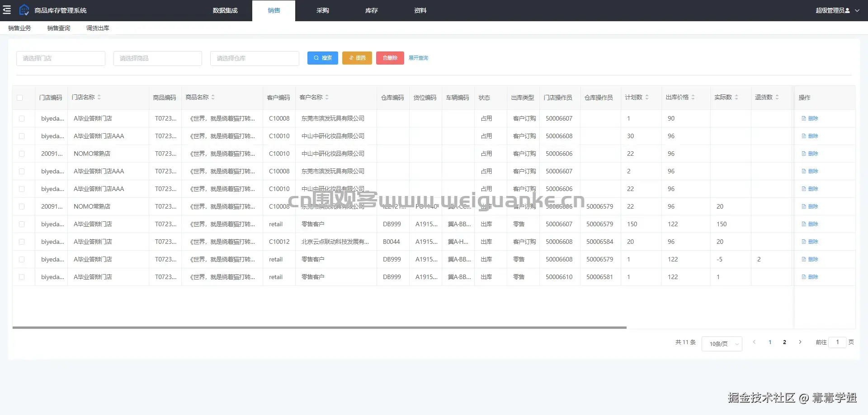Click the 门店编码 column header
Screen dimensions: 868x415
51,98
